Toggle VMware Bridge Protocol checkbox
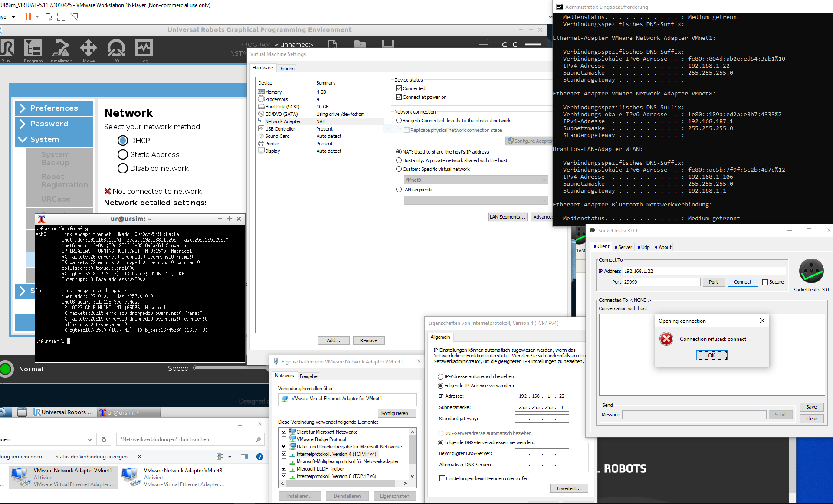 point(284,439)
